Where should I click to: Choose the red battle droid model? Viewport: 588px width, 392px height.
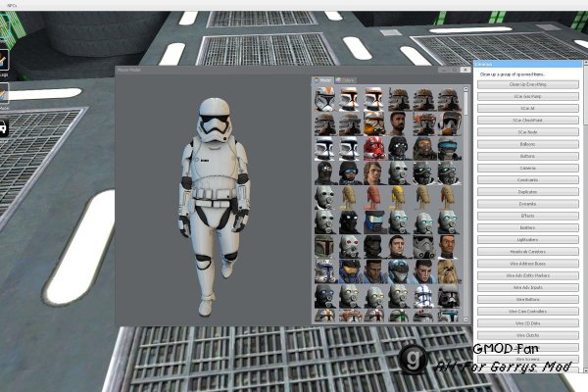point(373,198)
